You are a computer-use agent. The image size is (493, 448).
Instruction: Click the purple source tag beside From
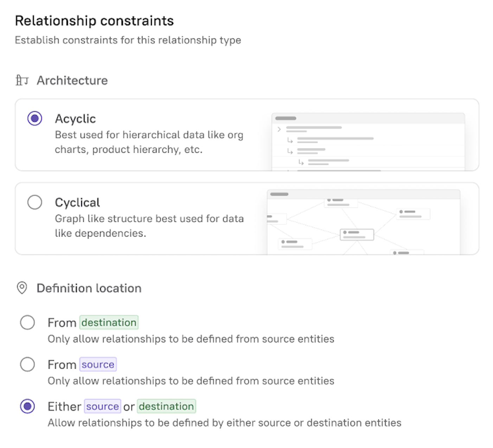98,364
